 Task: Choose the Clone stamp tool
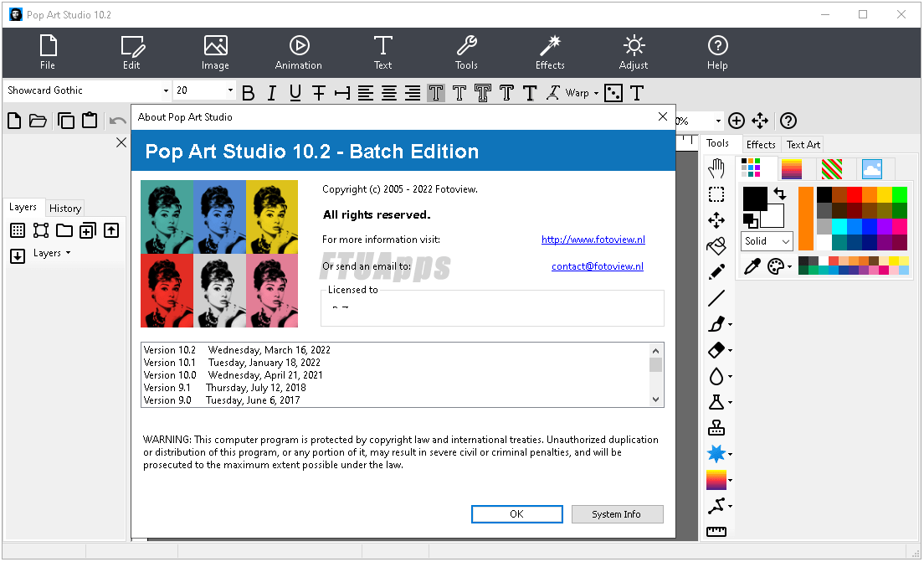pyautogui.click(x=716, y=427)
